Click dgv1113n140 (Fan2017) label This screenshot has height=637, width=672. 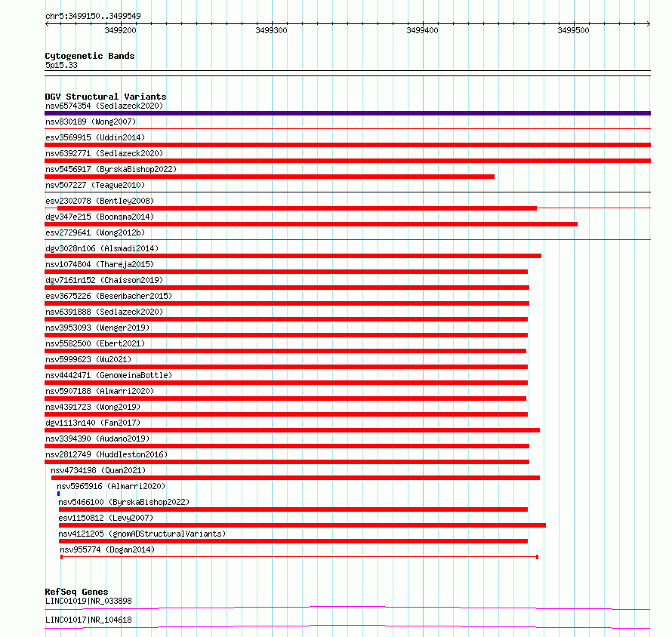click(x=93, y=423)
